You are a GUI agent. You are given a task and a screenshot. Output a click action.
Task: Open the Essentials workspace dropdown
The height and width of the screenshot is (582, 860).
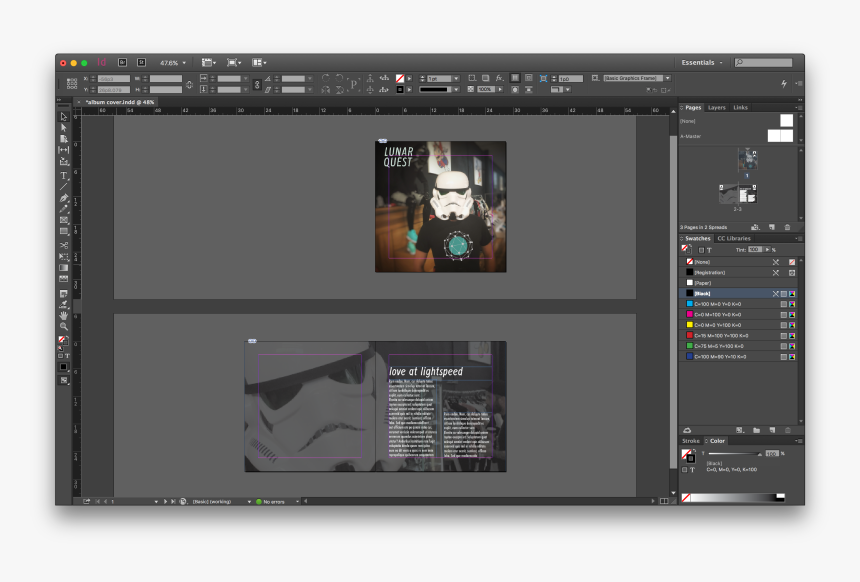701,63
